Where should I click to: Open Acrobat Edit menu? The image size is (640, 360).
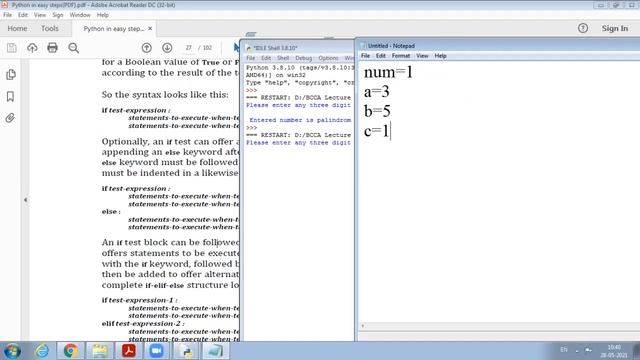(x=23, y=15)
